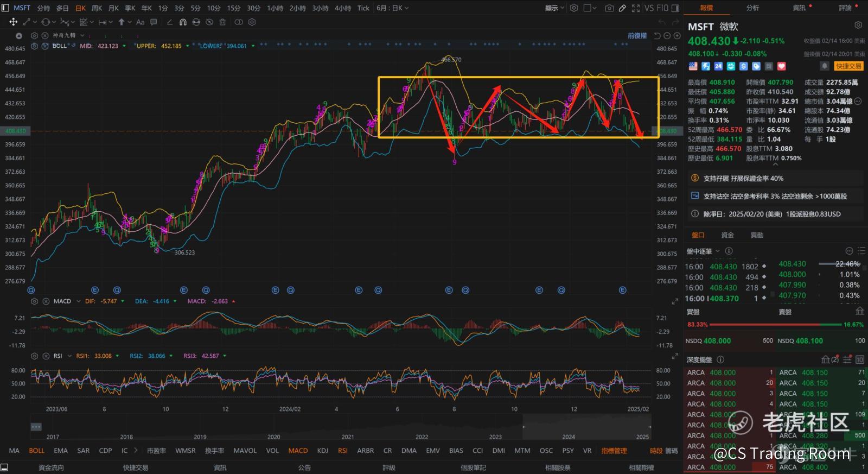
Task: Expand the 神奇九轉 indicator dropdown
Action: tap(82, 35)
